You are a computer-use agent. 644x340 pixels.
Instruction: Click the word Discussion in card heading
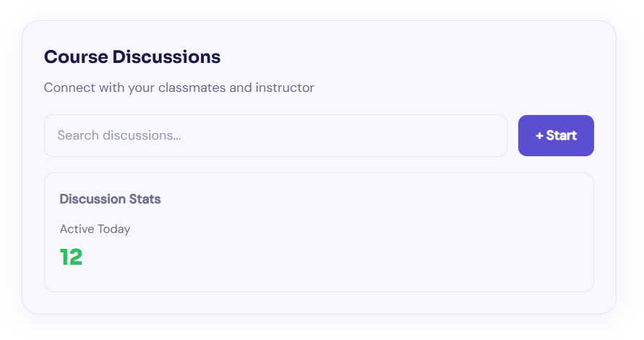point(93,199)
